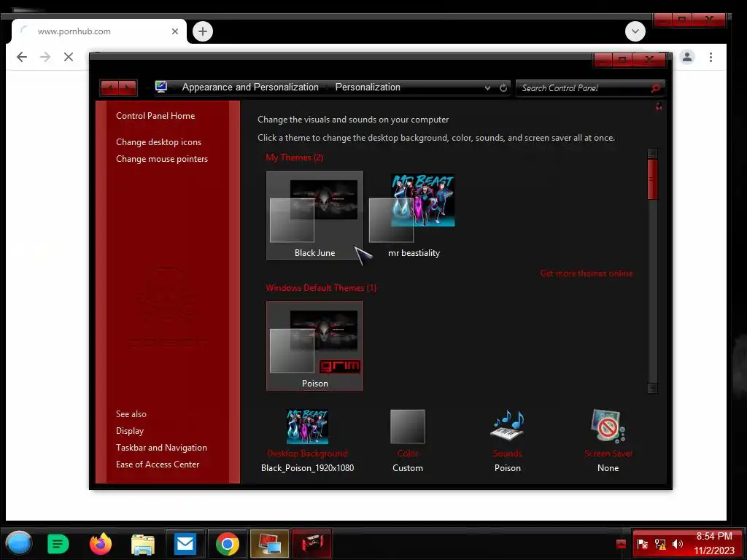This screenshot has width=747, height=560.
Task: Open the Start orb on taskbar
Action: 19,543
